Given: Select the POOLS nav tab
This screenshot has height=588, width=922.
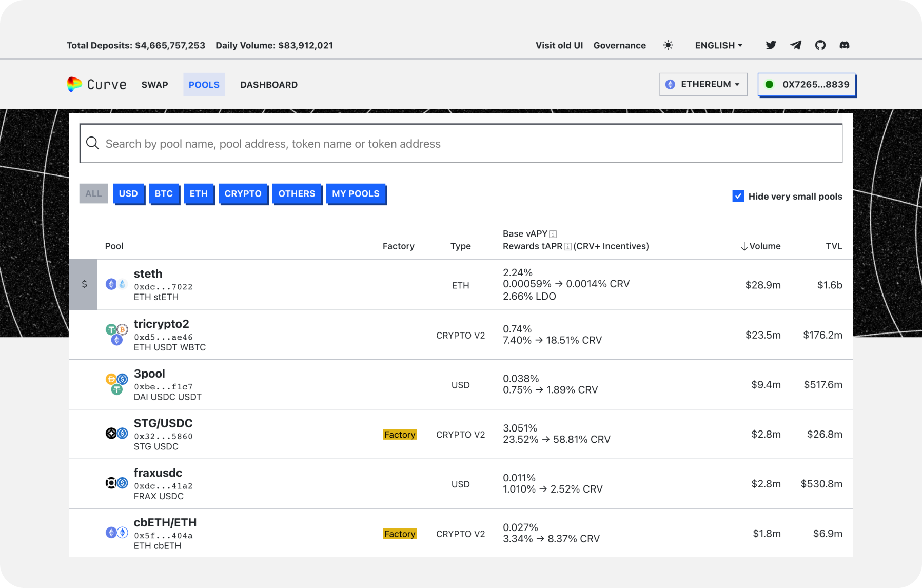Looking at the screenshot, I should click(204, 85).
